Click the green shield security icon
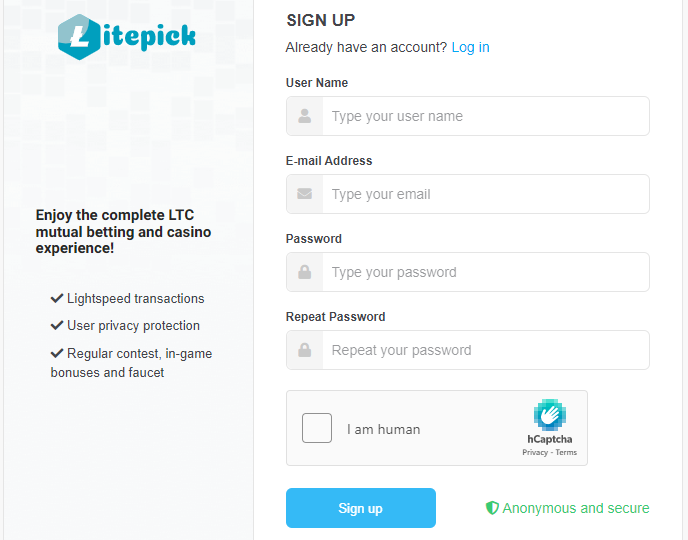The height and width of the screenshot is (540, 688). click(492, 508)
